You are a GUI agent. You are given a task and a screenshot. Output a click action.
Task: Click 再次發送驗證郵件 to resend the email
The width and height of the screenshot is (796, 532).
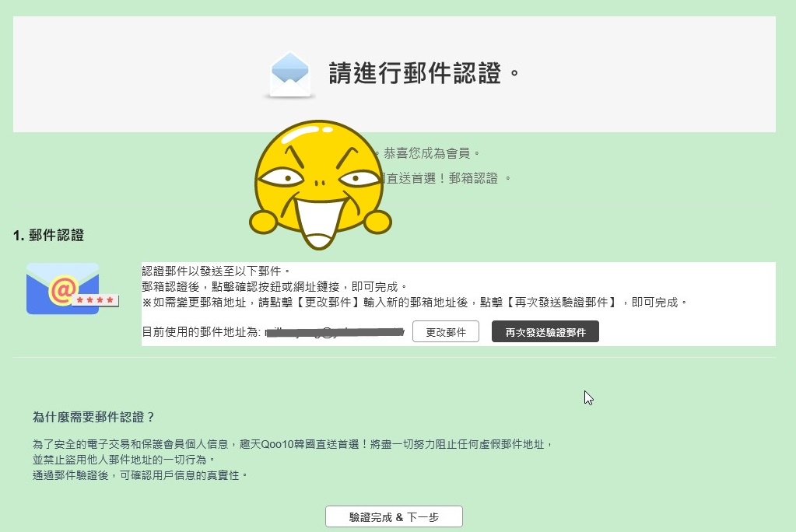pos(545,331)
